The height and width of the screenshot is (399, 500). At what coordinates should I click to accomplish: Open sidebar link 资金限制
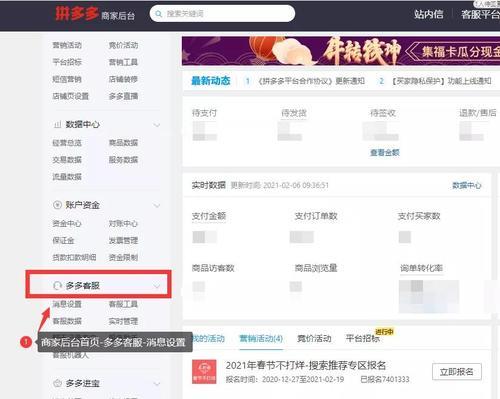(x=123, y=257)
